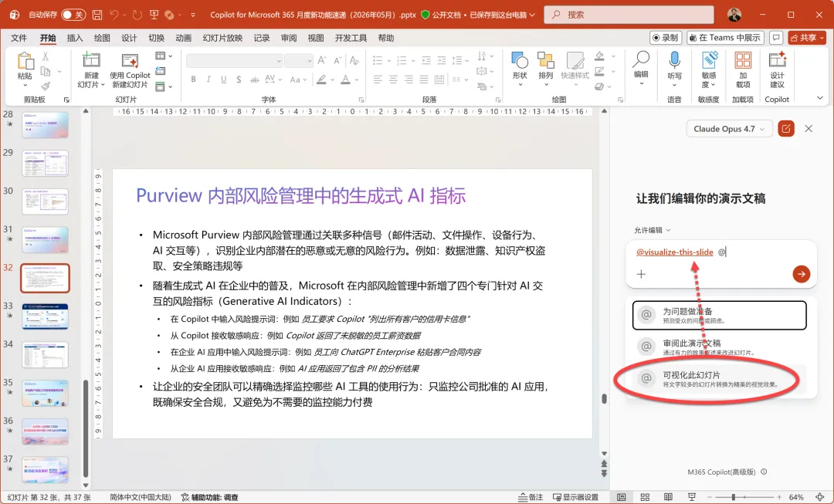This screenshot has width=834, height=504.
Task: Click the 敏感度 sensitivity button
Action: click(708, 69)
